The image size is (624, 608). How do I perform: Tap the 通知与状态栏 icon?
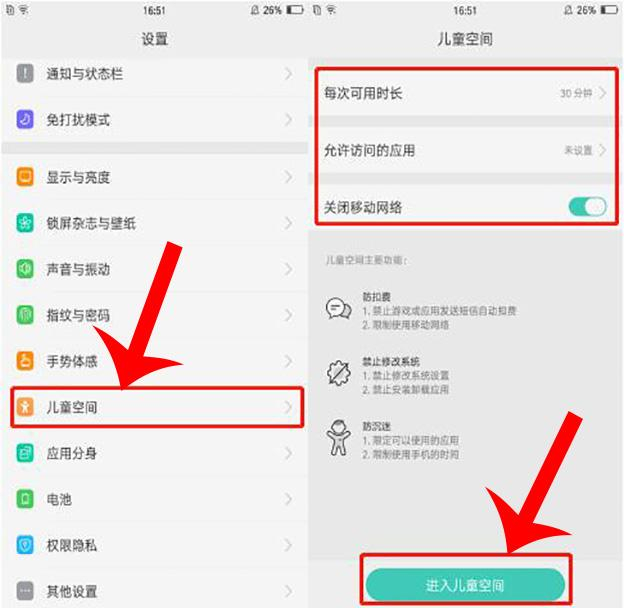(x=25, y=74)
